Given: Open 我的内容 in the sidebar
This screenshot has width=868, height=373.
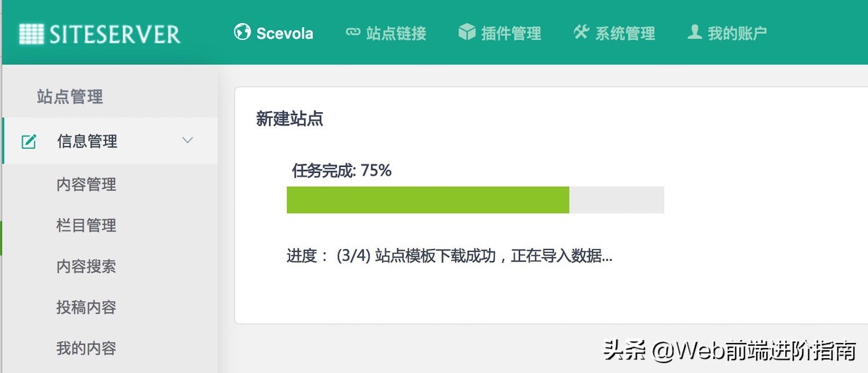Looking at the screenshot, I should pos(86,348).
